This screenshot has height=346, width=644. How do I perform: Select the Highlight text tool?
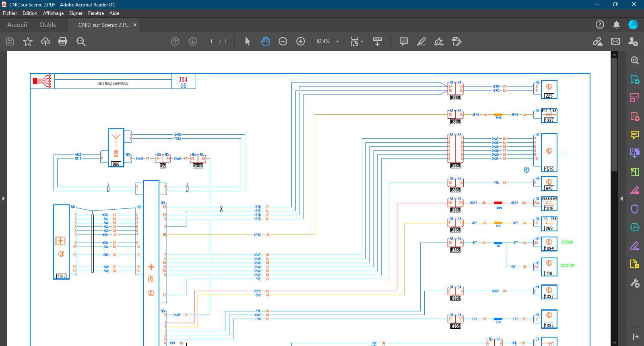(x=421, y=41)
